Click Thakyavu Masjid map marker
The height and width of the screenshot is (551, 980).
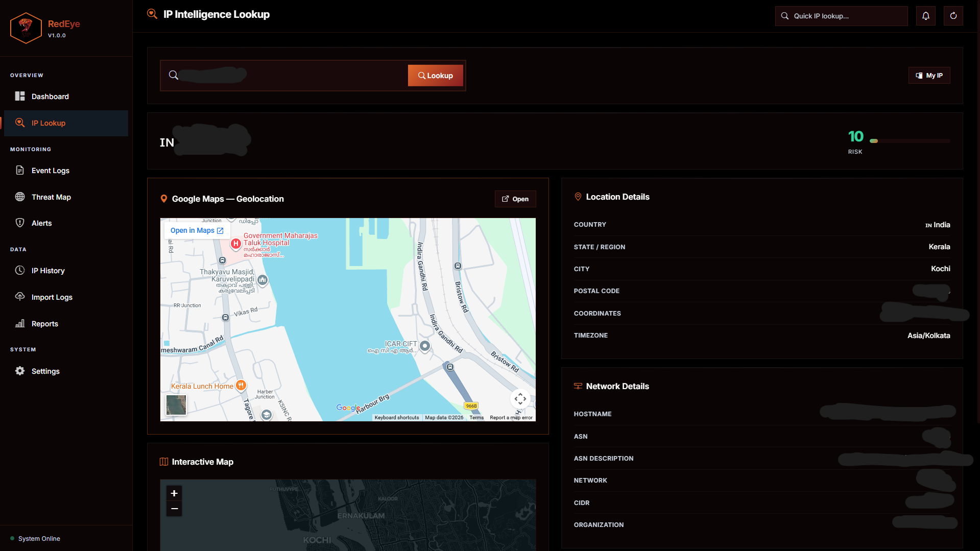pos(262,280)
